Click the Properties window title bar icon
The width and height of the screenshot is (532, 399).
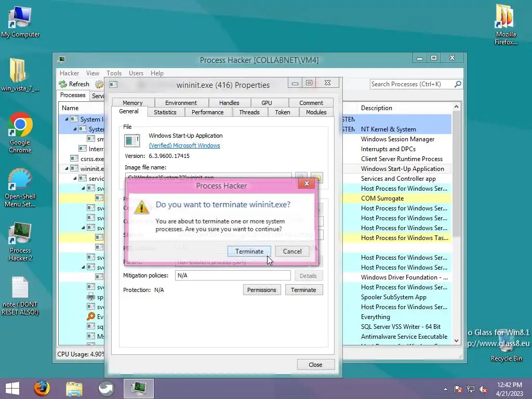pos(113,85)
